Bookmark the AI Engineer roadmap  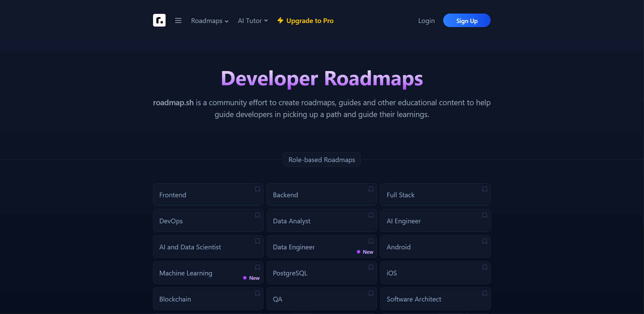(485, 215)
